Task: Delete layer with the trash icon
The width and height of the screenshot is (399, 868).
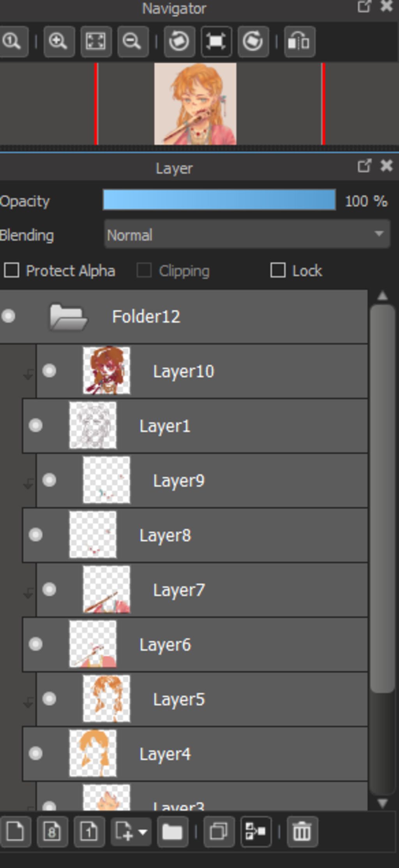Action: pos(302,832)
